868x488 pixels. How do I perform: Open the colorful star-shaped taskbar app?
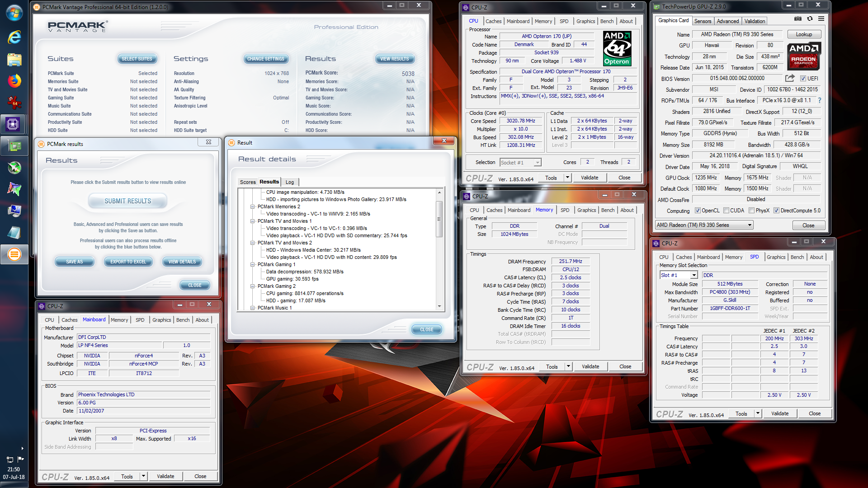14,189
